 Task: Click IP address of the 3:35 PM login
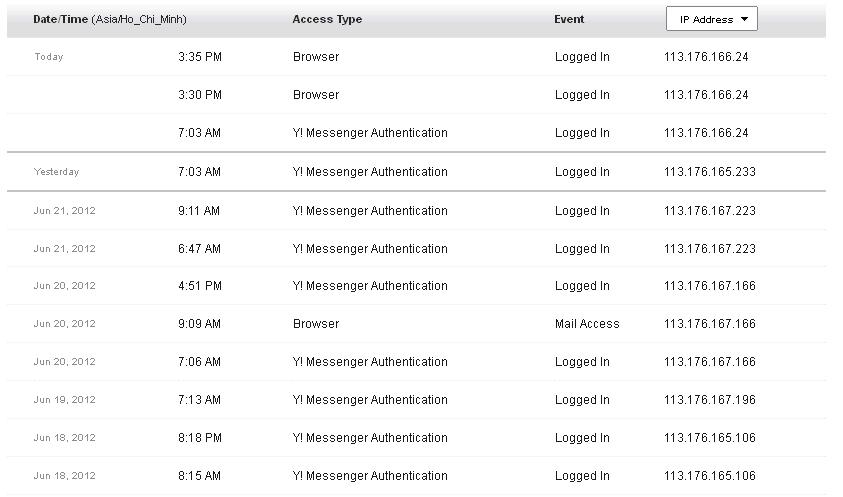[x=706, y=57]
